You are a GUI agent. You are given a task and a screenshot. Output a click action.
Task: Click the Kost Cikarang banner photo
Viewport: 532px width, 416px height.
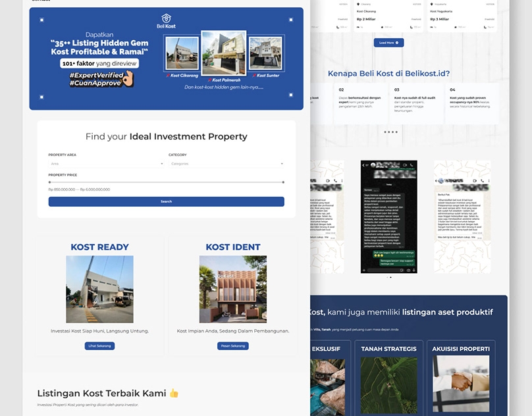182,53
